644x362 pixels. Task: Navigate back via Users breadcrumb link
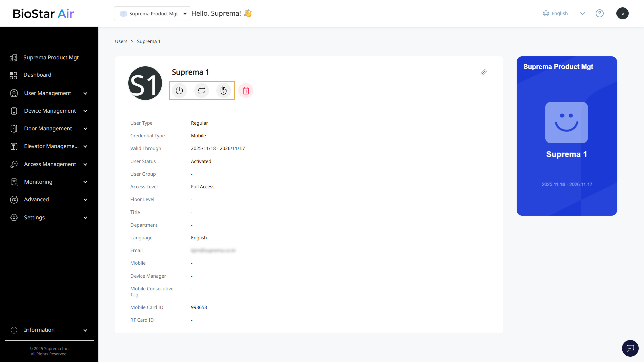tap(121, 41)
